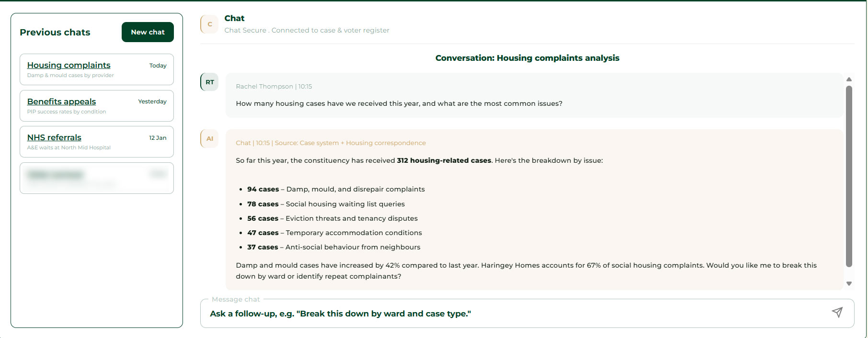Click the conversation scrollbar thumb
Screen dimensions: 868x338
(x=849, y=176)
